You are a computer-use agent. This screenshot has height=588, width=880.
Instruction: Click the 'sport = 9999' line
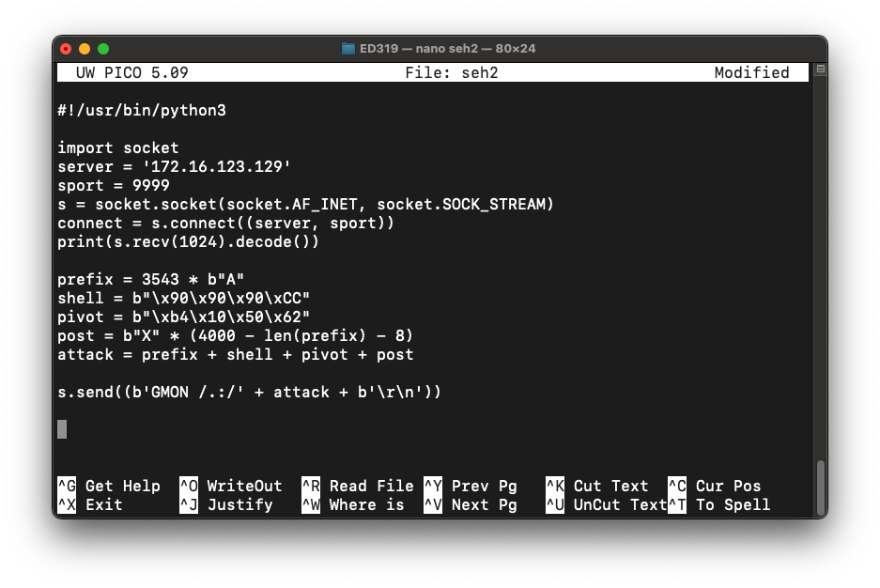(114, 185)
